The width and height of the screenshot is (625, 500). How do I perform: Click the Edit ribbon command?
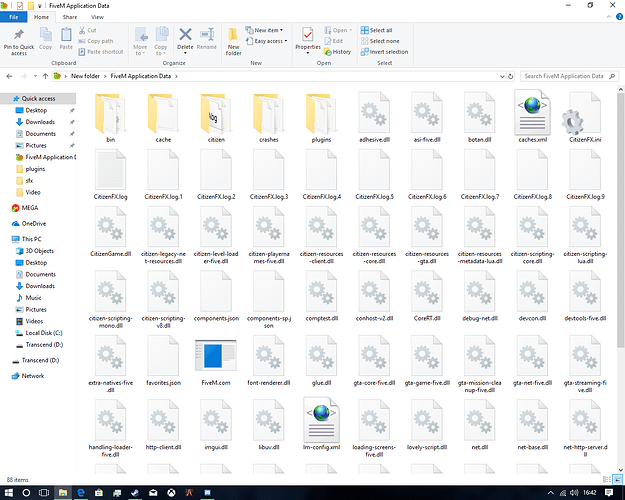[x=334, y=41]
